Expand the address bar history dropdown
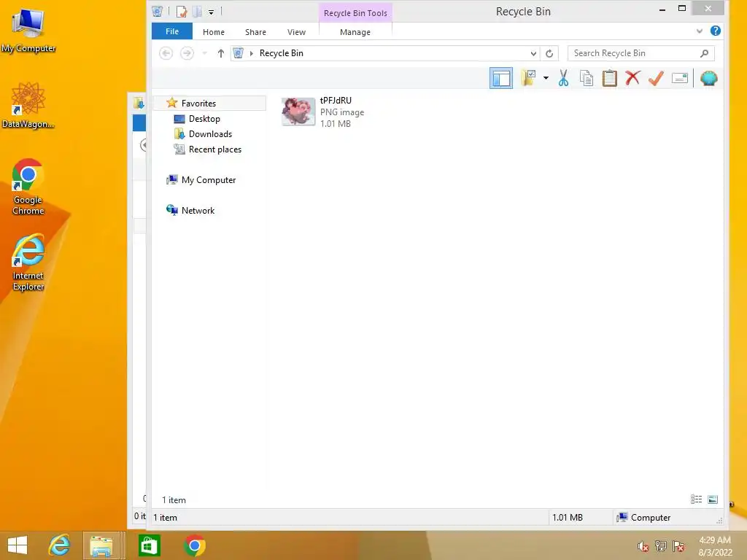 [x=533, y=53]
